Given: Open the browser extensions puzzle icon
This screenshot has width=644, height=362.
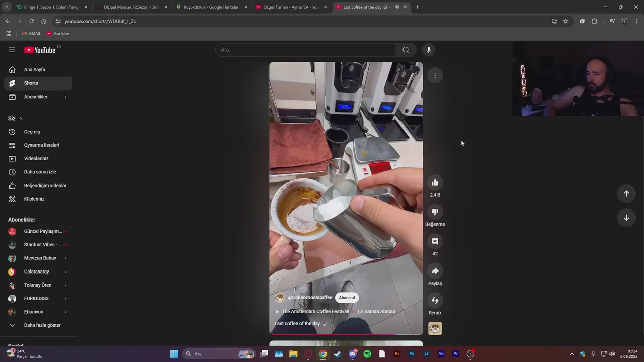Looking at the screenshot, I should point(595,21).
